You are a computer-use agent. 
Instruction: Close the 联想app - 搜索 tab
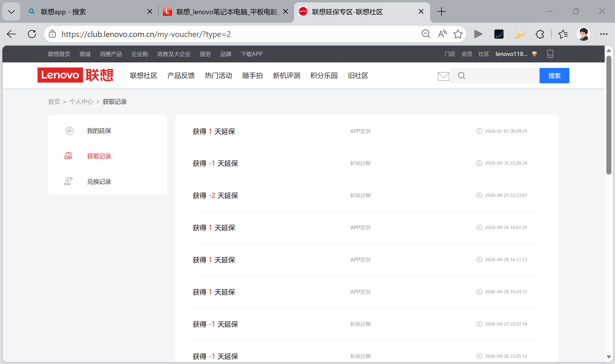(150, 11)
